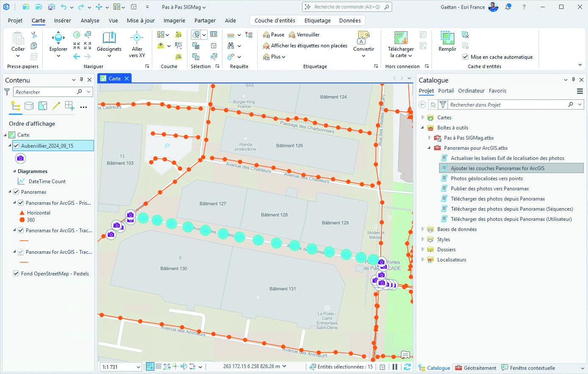Toggle Aubervillier_2024_09_15 layer visibility
This screenshot has width=588, height=374.
(16, 146)
